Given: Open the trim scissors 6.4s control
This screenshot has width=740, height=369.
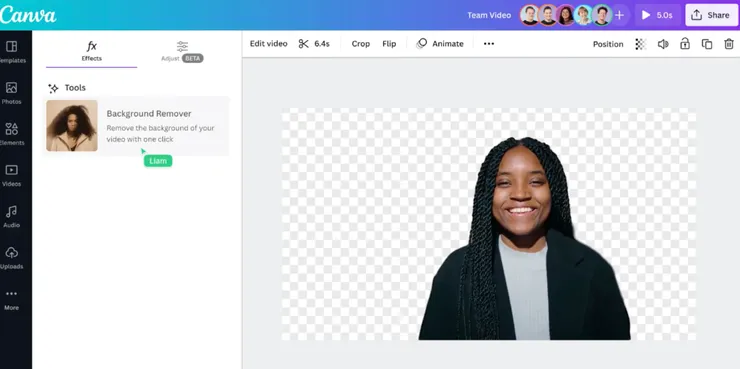Looking at the screenshot, I should pos(314,43).
